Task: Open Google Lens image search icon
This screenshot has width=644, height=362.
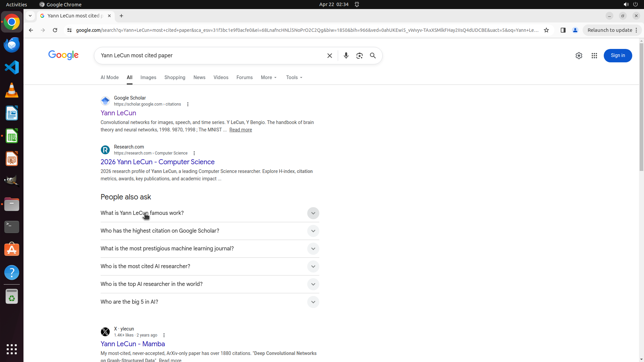Action: click(x=359, y=56)
